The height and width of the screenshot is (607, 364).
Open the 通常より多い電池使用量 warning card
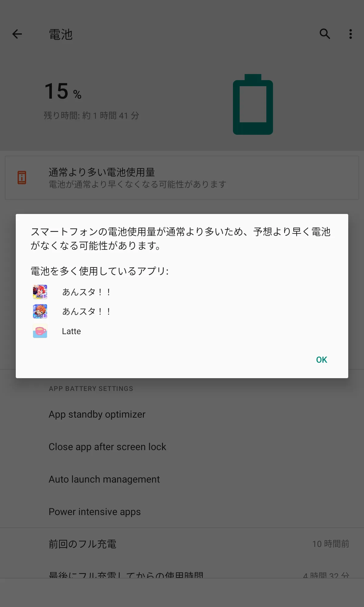pos(182,178)
